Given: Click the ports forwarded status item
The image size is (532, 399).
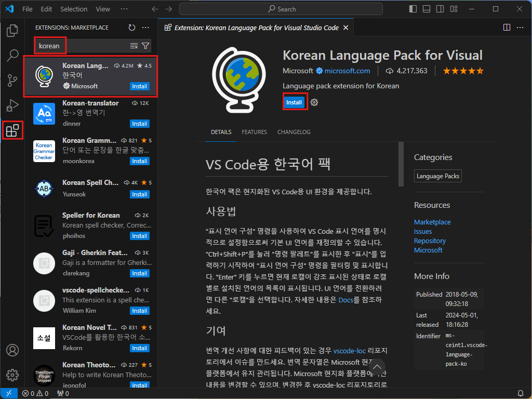Looking at the screenshot, I should pos(63,393).
